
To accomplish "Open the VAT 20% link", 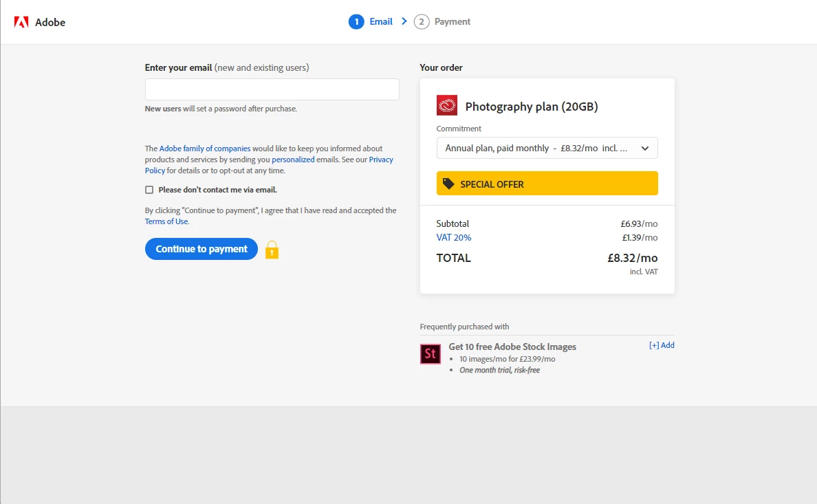I will [x=453, y=238].
